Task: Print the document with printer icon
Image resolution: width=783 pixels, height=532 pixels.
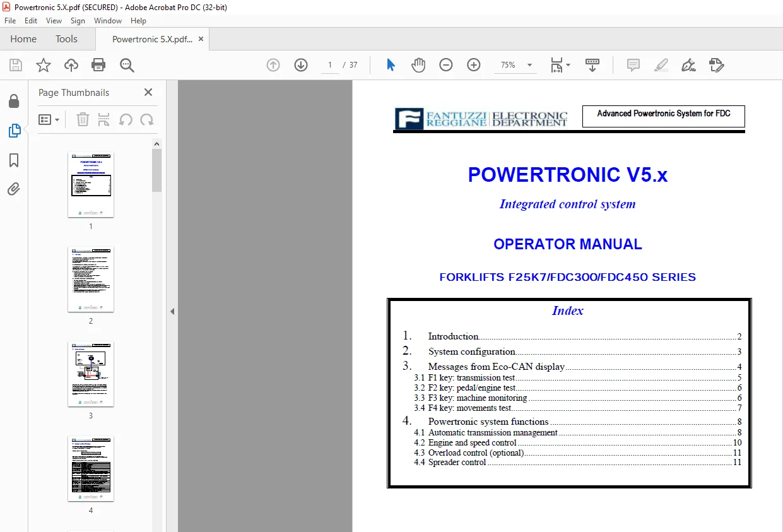Action: pyautogui.click(x=98, y=65)
